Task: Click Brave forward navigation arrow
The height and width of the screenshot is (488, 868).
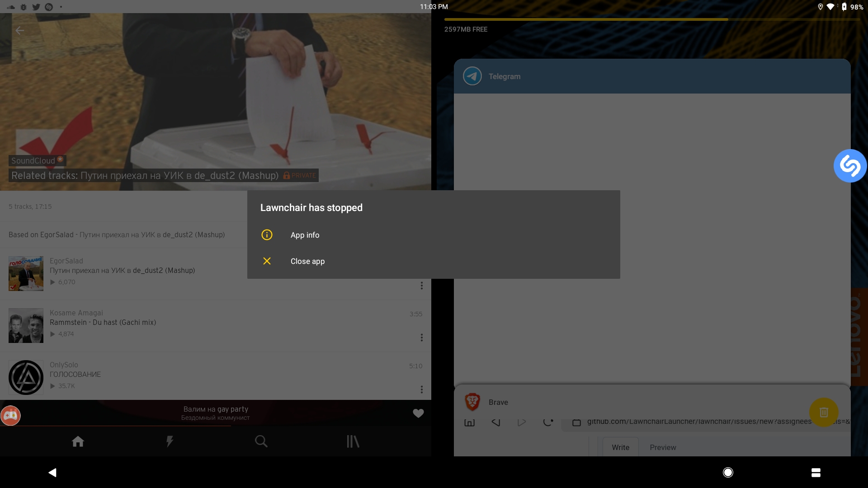Action: (x=521, y=422)
